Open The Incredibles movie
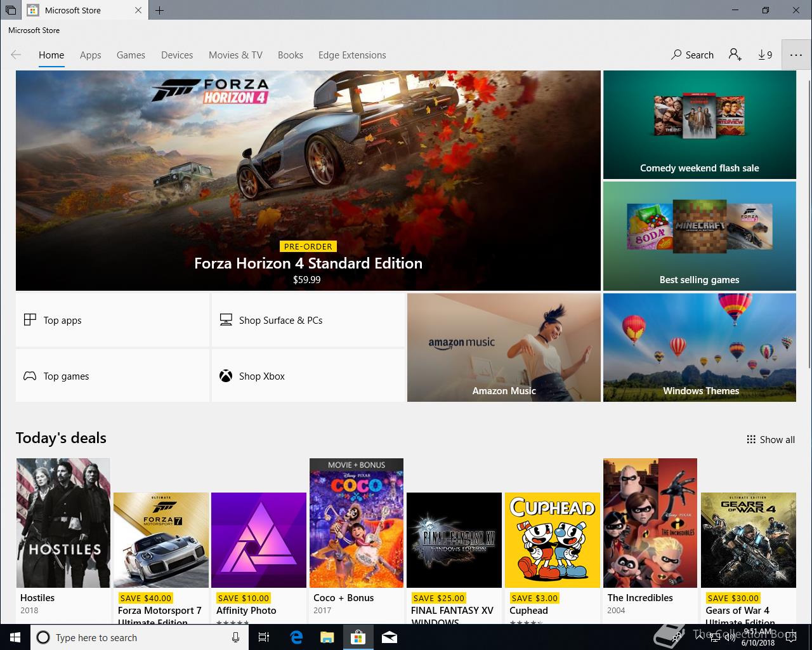Viewport: 812px width, 650px height. click(x=650, y=541)
